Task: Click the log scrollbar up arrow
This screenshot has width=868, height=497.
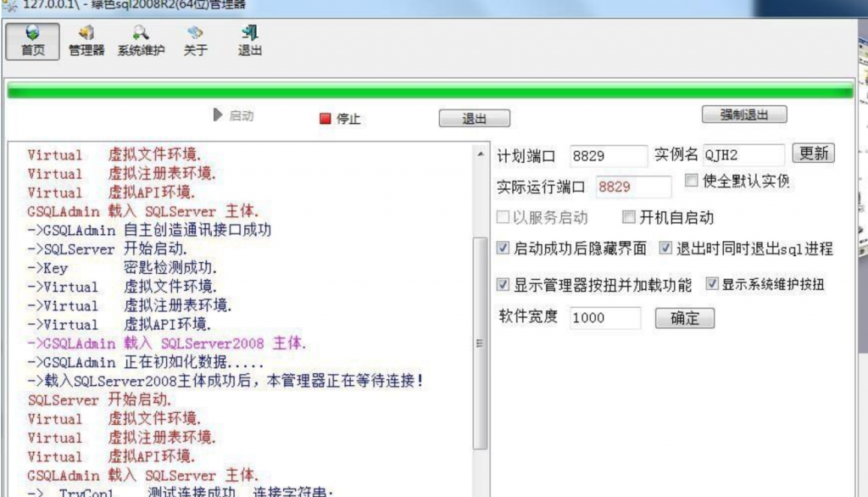Action: (480, 154)
